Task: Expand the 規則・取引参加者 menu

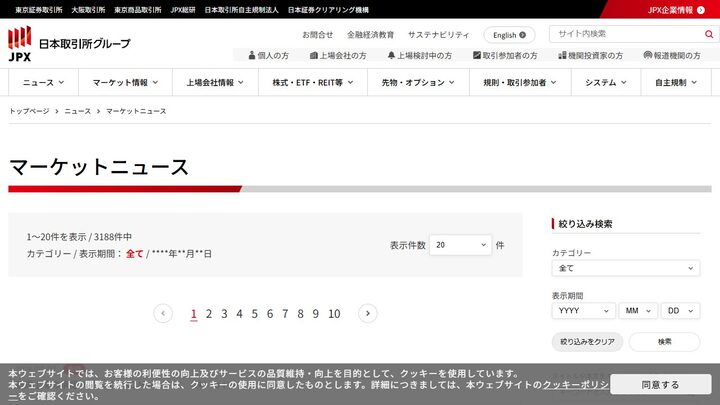Action: click(520, 83)
